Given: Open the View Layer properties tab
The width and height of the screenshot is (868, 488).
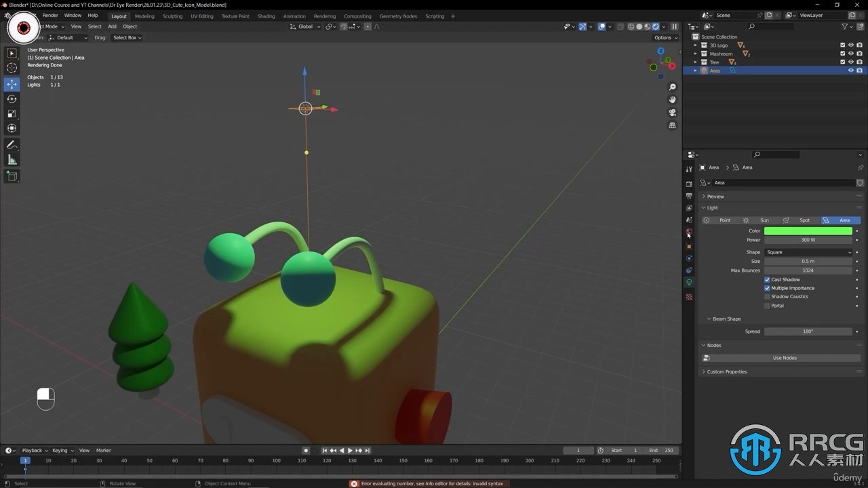Looking at the screenshot, I should [x=689, y=208].
